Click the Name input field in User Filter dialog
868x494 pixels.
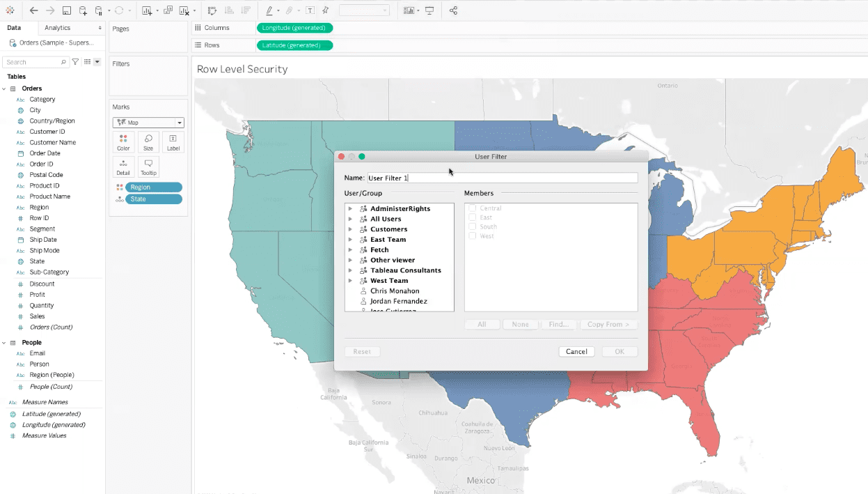(x=501, y=178)
